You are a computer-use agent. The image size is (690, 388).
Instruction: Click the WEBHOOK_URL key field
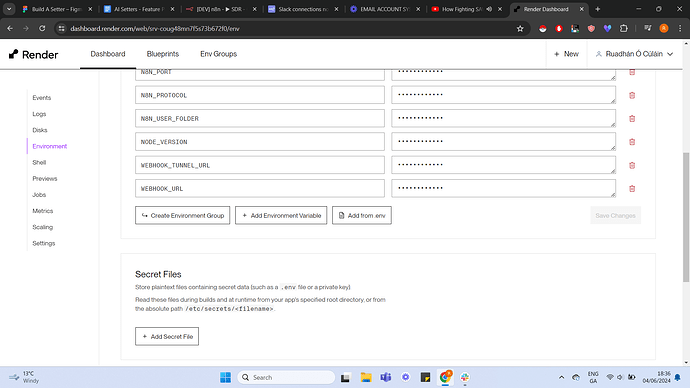click(260, 188)
